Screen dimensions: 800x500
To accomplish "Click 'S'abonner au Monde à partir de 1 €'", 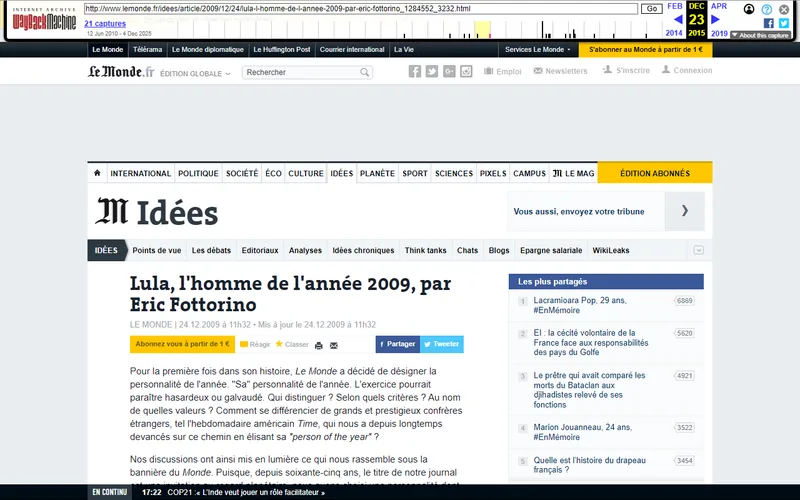I will [x=645, y=49].
